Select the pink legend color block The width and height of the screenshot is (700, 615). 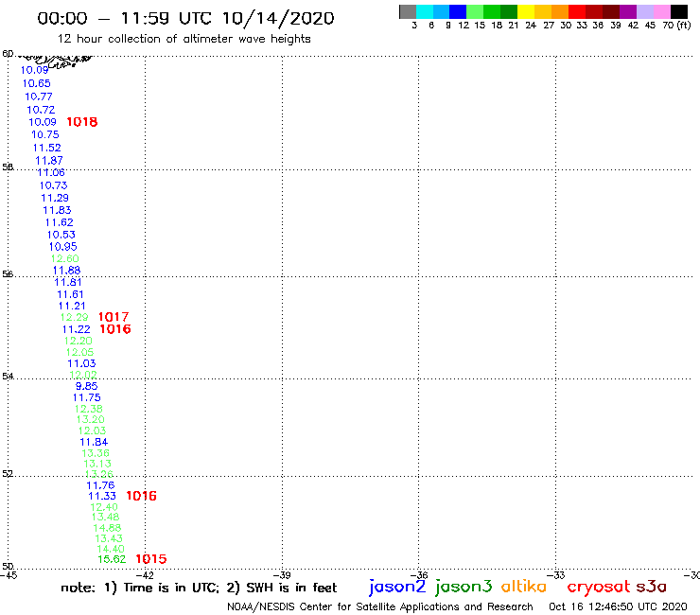click(x=662, y=11)
